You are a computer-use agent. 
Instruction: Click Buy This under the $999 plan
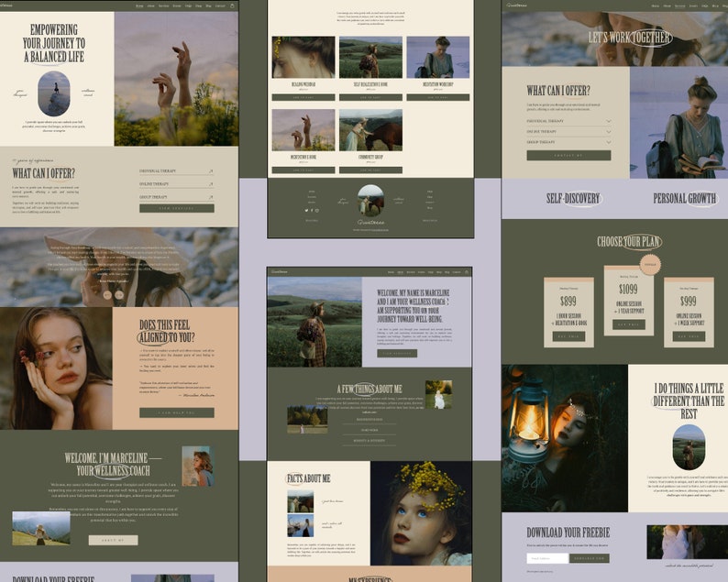[689, 336]
